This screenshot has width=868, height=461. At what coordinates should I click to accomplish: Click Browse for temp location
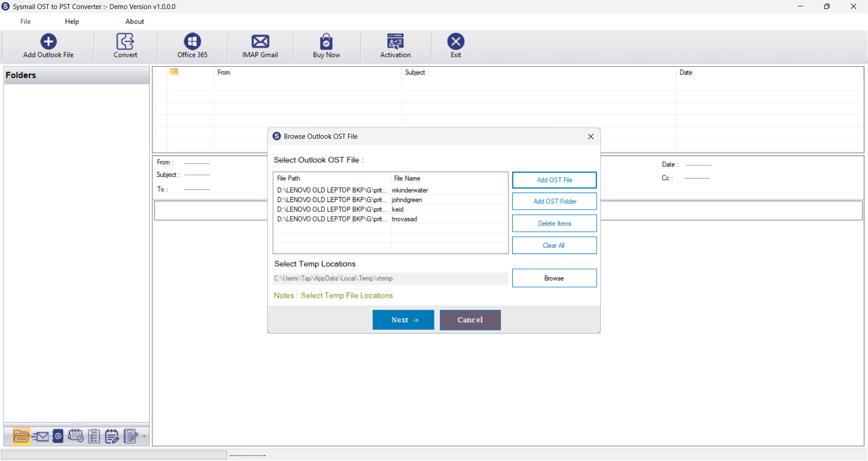[554, 278]
